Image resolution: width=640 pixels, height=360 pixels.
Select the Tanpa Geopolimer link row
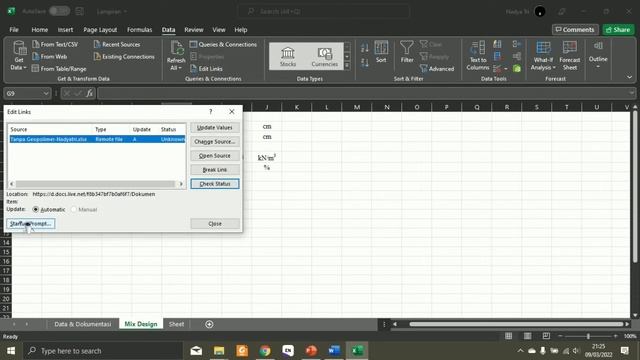[97, 139]
